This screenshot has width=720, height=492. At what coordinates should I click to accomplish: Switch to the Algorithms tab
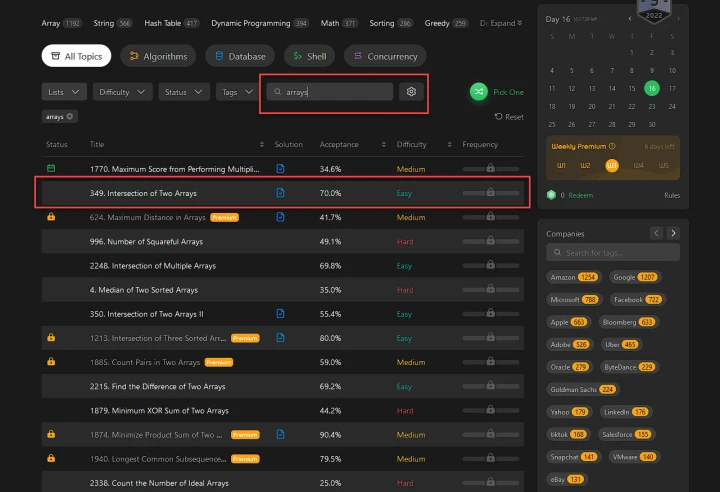(158, 56)
